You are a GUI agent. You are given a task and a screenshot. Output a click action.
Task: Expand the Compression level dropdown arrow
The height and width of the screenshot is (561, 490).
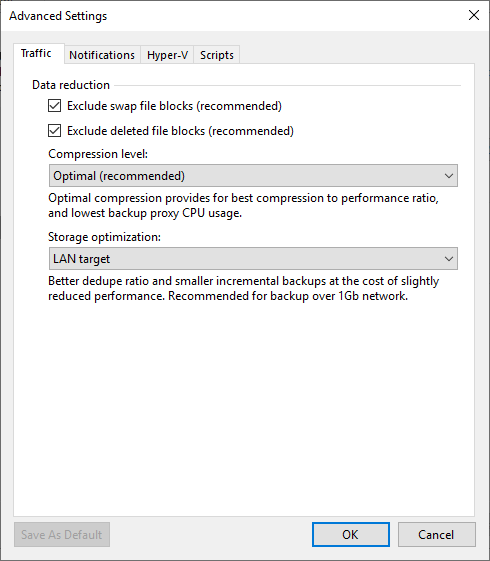click(449, 176)
